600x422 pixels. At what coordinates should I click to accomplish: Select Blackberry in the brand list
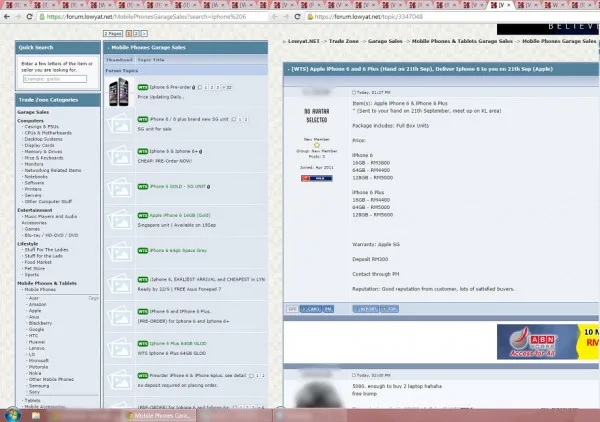[x=40, y=323]
